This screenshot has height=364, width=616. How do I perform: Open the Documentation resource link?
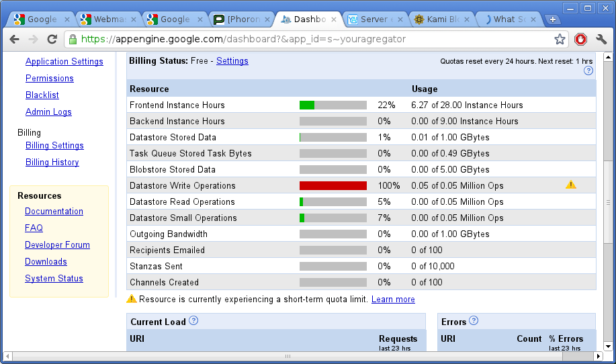[x=54, y=212]
